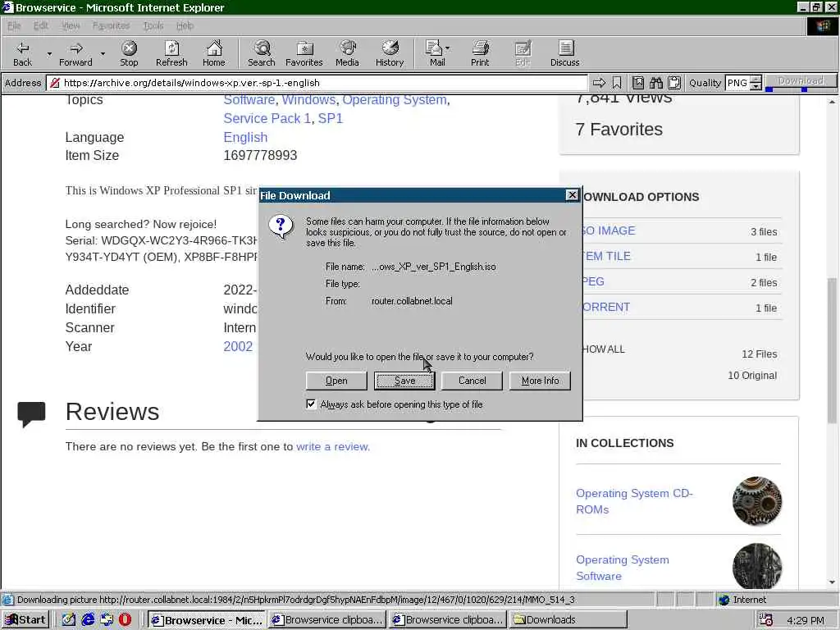Close the File Download dialog
The image size is (840, 630).
[x=572, y=195]
